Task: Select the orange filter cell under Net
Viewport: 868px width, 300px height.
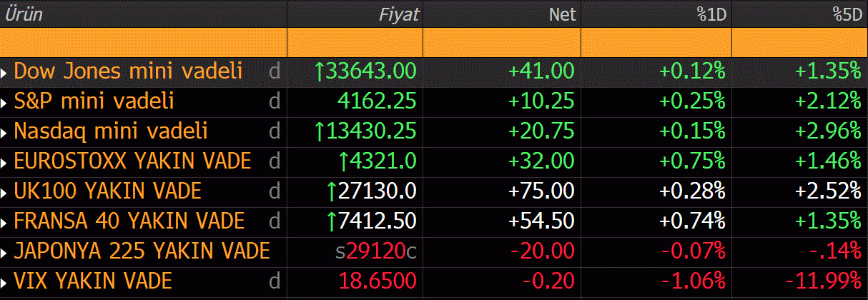Action: tap(502, 43)
